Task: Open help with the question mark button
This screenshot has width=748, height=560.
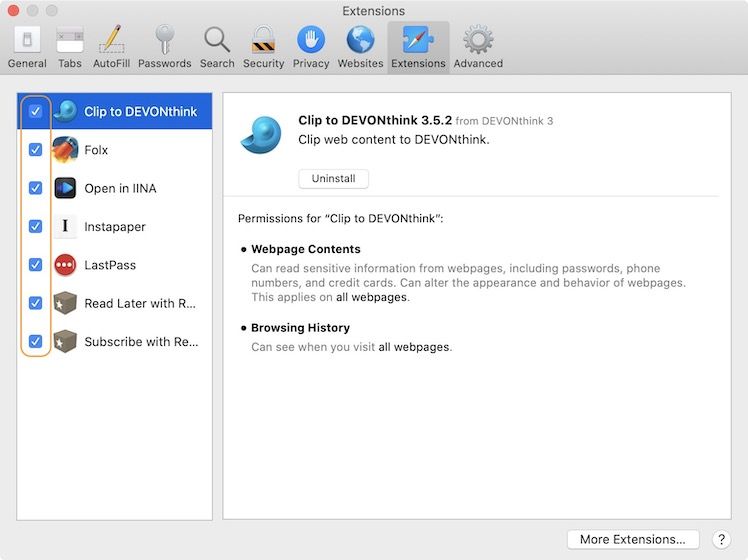Action: 721,539
